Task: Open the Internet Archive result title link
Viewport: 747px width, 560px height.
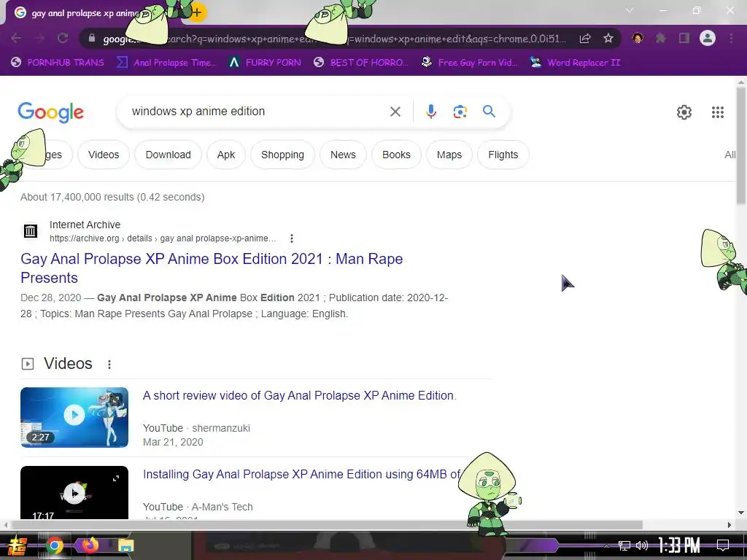Action: 212,268
